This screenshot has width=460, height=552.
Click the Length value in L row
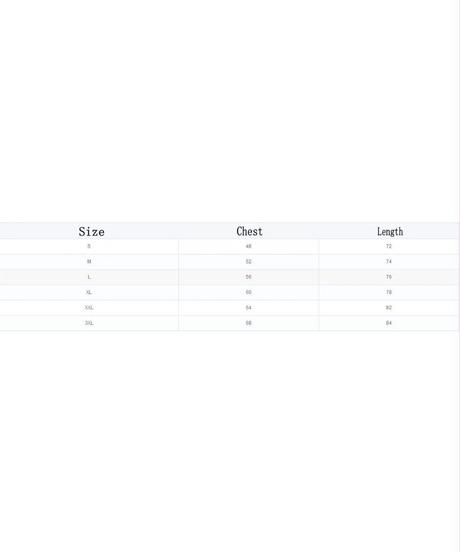389,277
